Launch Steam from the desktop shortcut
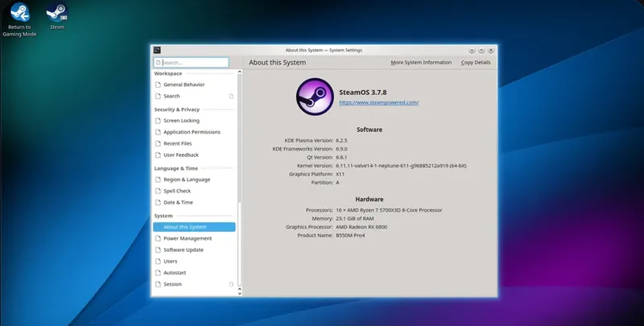Image resolution: width=644 pixels, height=326 pixels. pyautogui.click(x=57, y=16)
